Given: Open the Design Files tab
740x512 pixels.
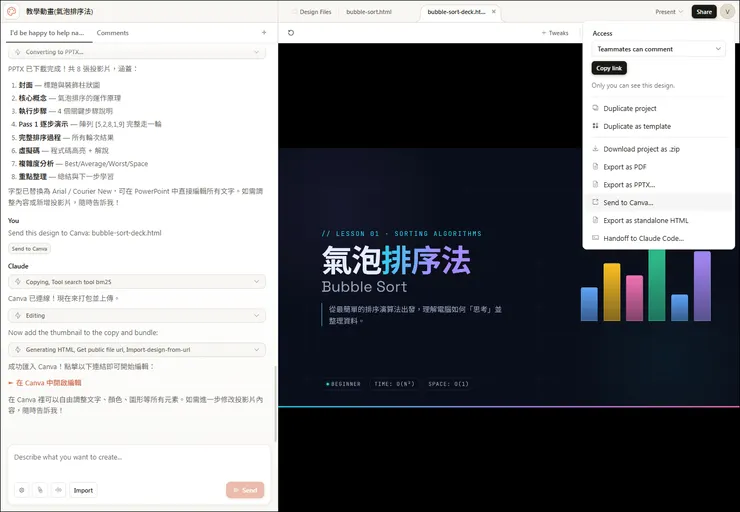Looking at the screenshot, I should click(312, 12).
